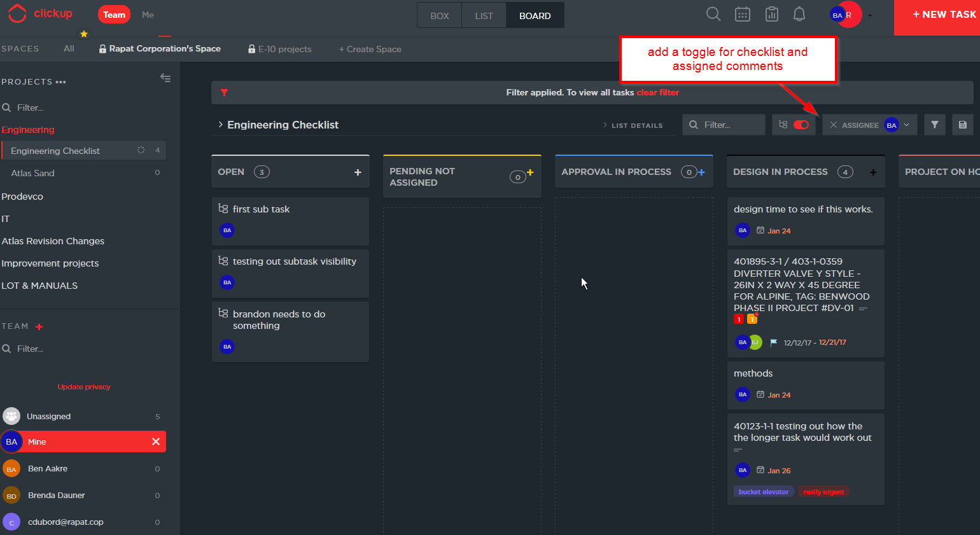Image resolution: width=980 pixels, height=535 pixels.
Task: Filter tasks by Brenda Dauner
Action: (x=83, y=496)
